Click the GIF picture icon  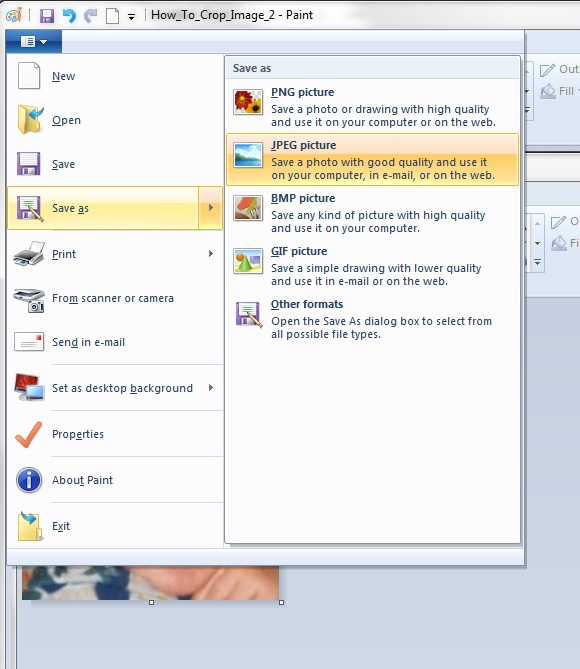click(x=248, y=261)
